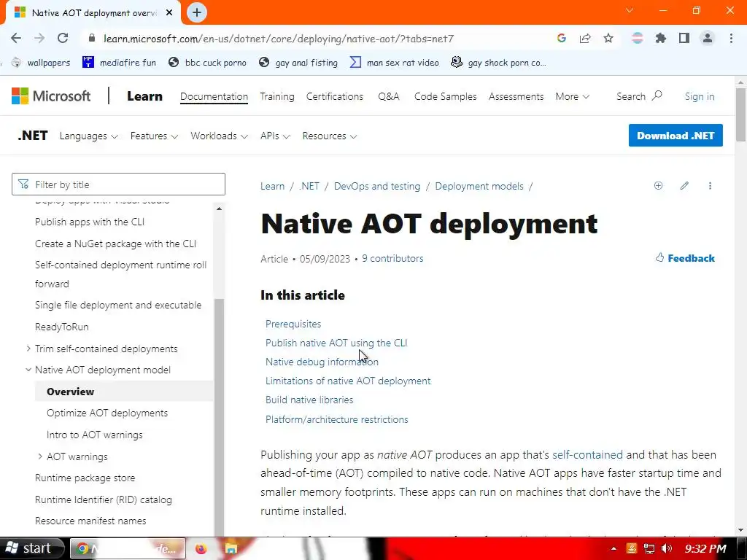Open the Extensions puzzle-piece menu
This screenshot has width=747, height=560.
661,39
